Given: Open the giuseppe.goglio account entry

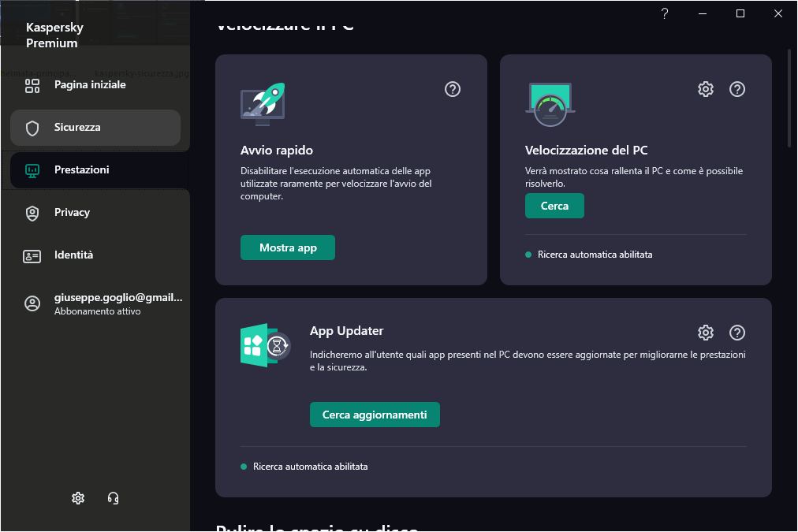Looking at the screenshot, I should pyautogui.click(x=102, y=303).
